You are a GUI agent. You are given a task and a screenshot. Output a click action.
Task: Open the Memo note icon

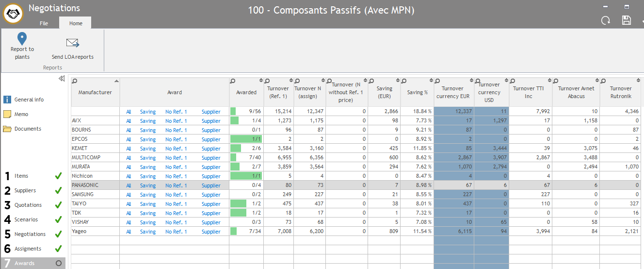(7, 114)
